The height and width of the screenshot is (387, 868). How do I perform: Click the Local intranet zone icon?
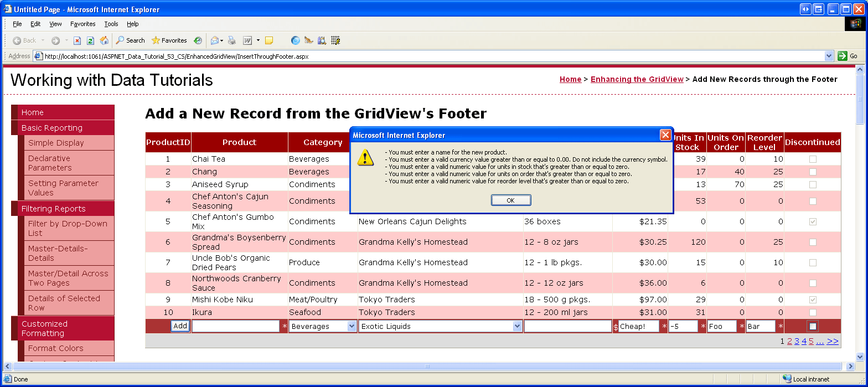click(x=787, y=379)
